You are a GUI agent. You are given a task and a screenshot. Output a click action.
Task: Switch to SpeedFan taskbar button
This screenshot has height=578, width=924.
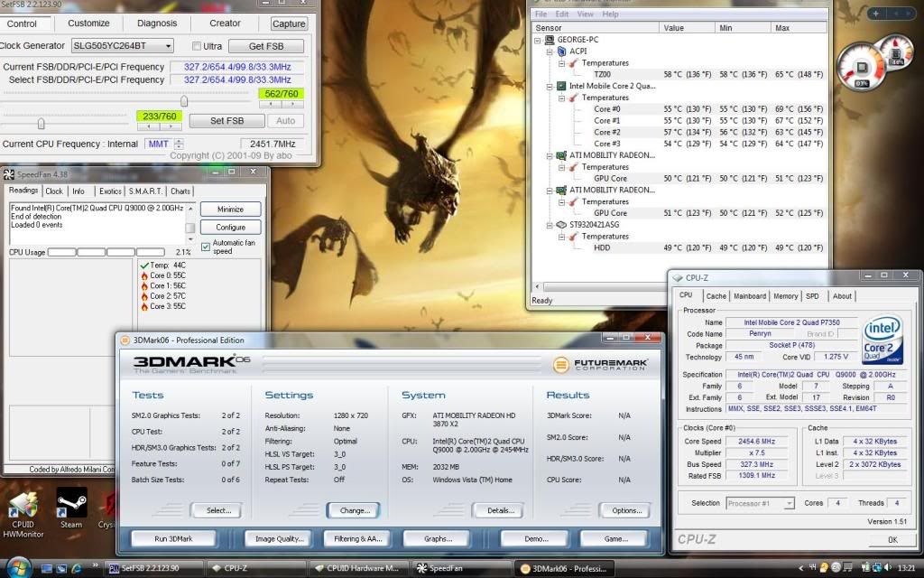coord(461,569)
